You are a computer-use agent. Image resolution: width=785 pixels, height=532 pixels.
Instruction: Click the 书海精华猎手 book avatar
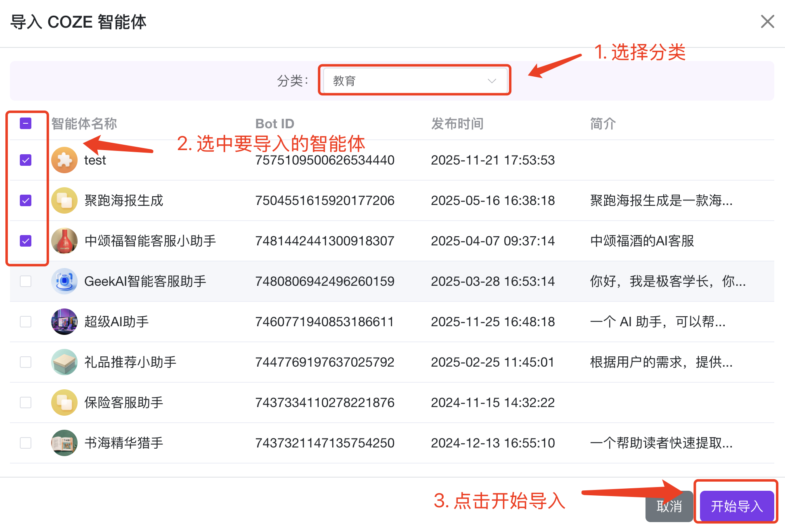64,443
